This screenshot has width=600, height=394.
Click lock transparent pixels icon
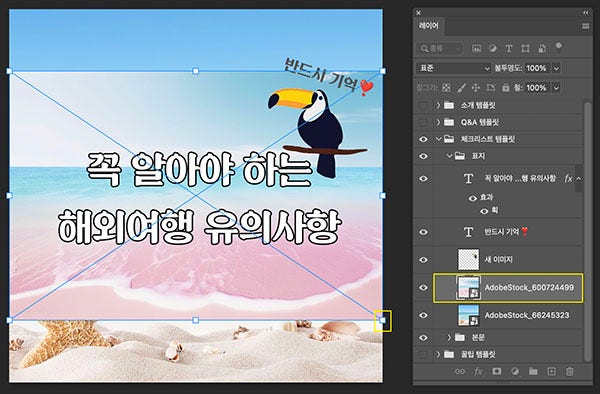(x=446, y=88)
